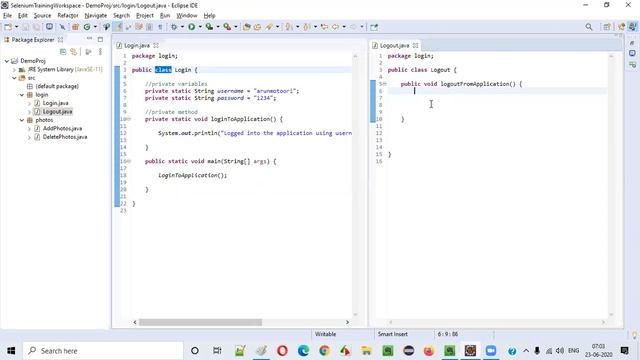Image resolution: width=640 pixels, height=360 pixels.
Task: Run the program with green Run button
Action: [191, 27]
